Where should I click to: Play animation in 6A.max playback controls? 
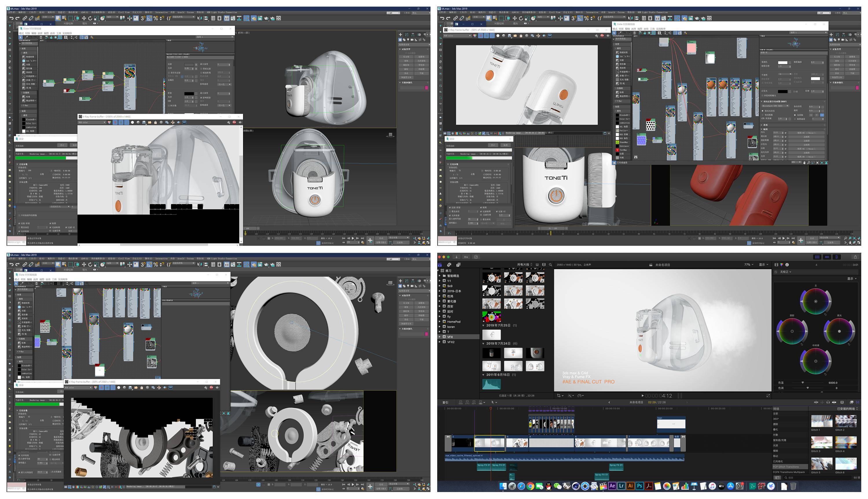pyautogui.click(x=353, y=485)
